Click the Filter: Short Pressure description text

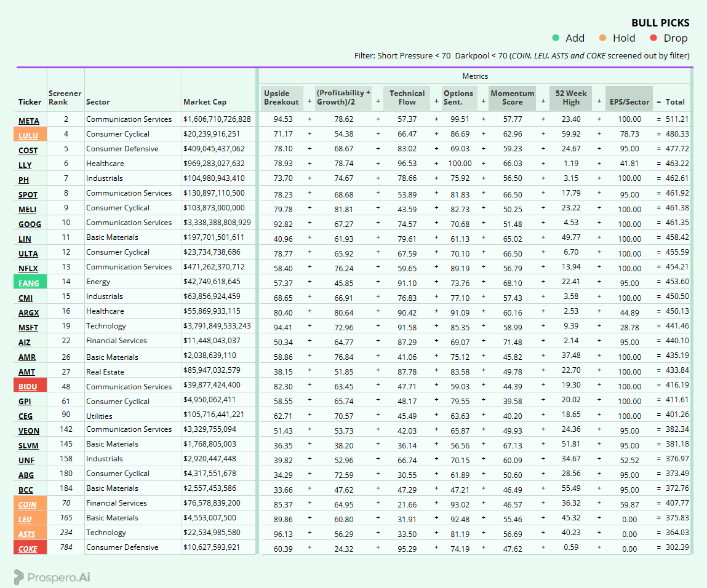pos(522,55)
